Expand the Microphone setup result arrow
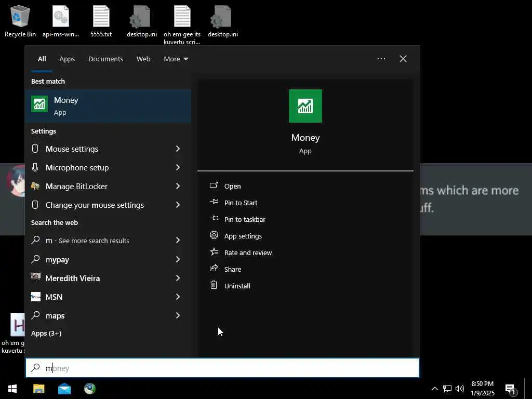532x399 pixels. (x=178, y=167)
